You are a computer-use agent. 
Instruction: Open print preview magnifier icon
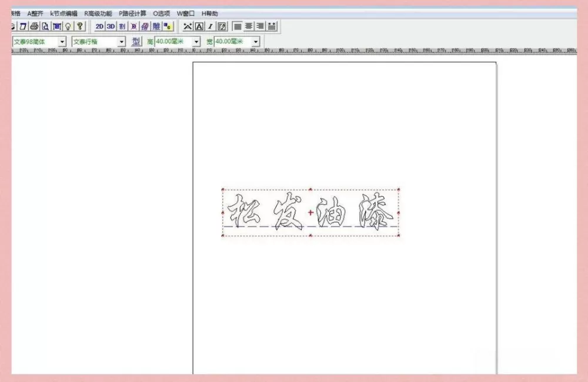coord(45,26)
